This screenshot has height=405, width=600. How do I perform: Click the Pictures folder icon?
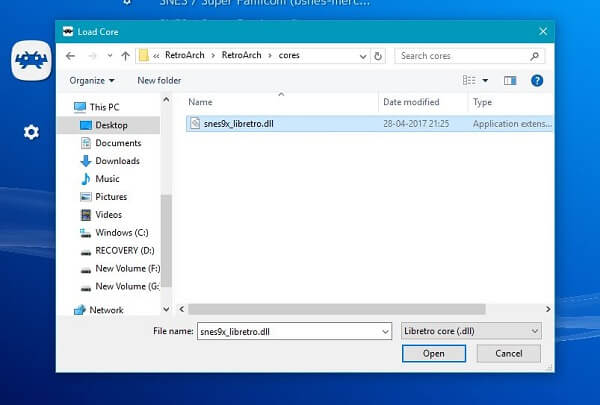point(86,197)
